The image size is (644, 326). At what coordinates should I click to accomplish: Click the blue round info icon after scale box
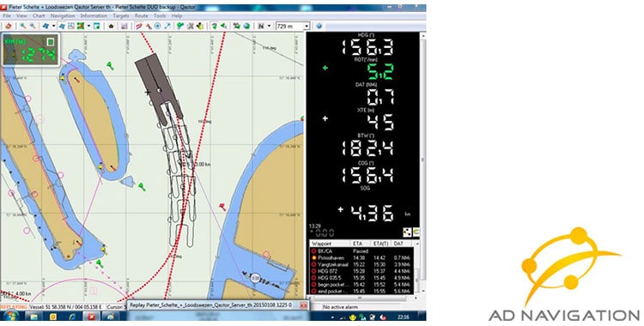click(x=319, y=26)
